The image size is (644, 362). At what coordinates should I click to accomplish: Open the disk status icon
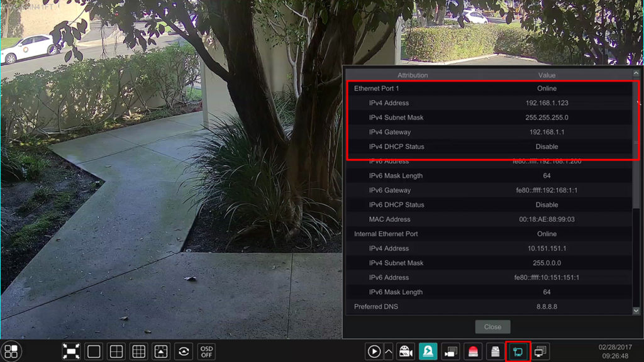click(496, 351)
